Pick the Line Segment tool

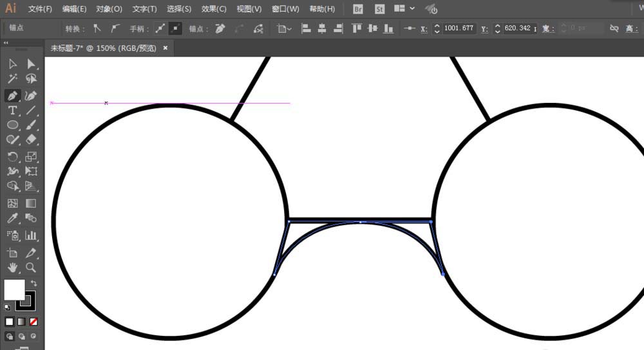coord(31,111)
